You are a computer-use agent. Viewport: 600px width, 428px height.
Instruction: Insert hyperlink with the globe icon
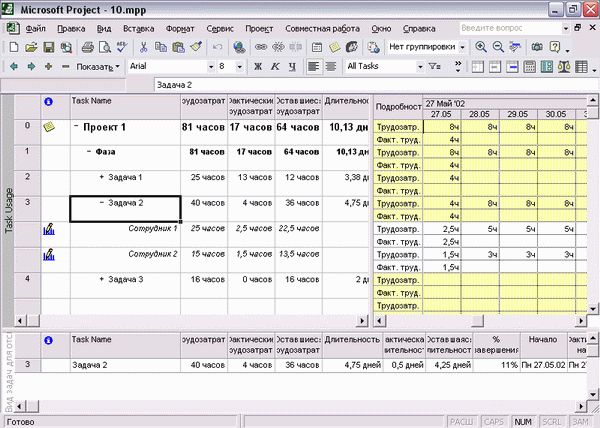[239, 47]
